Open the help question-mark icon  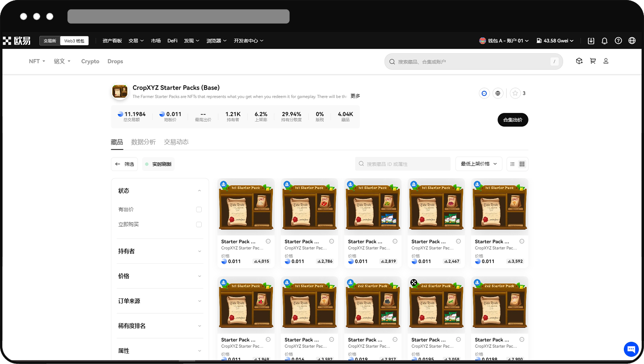coord(618,41)
